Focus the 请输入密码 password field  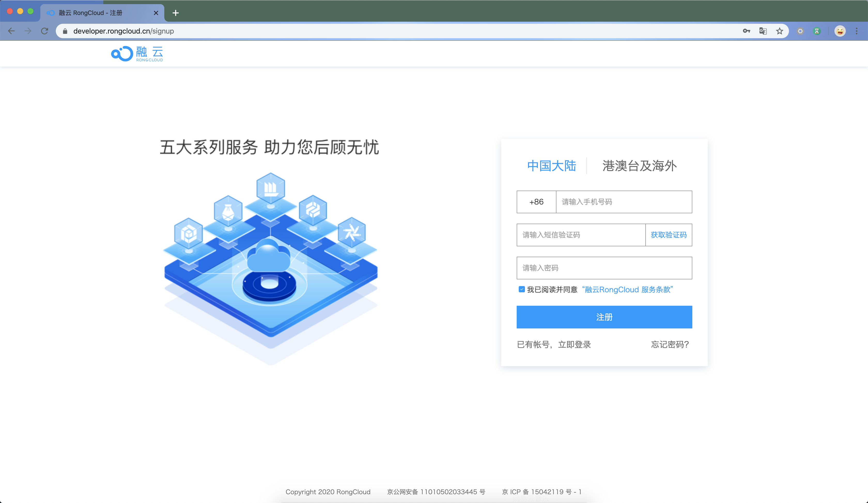pos(604,268)
